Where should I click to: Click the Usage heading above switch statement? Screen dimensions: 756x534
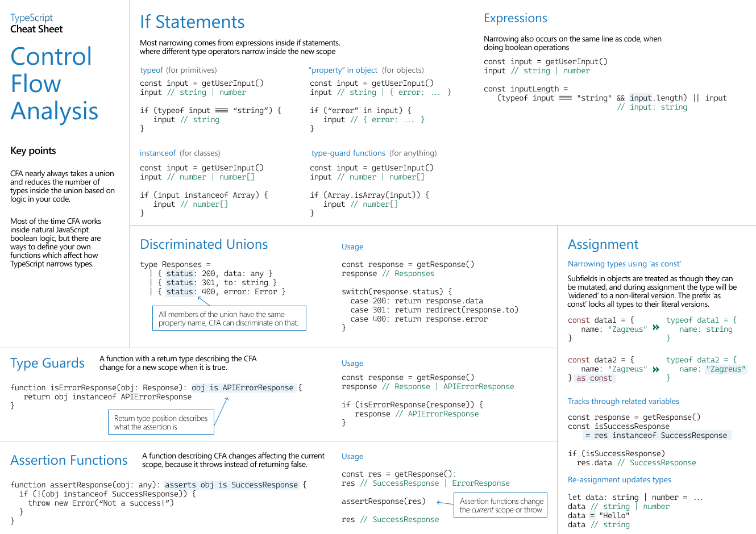352,247
